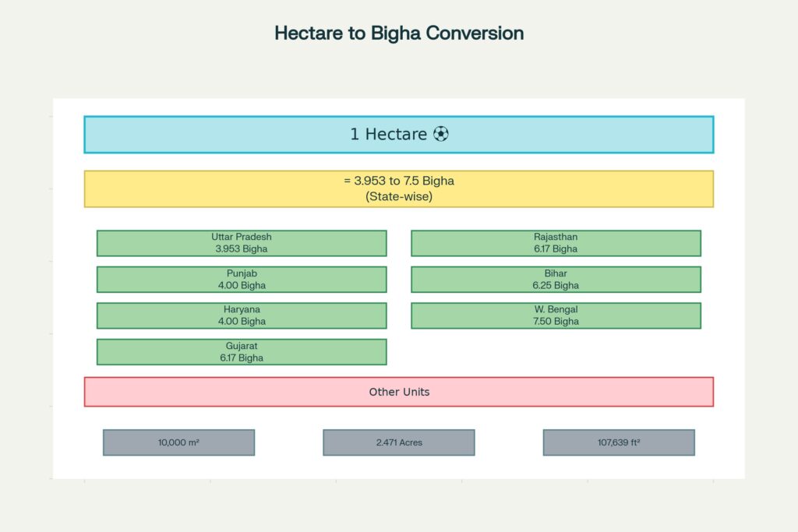Expand the Bihar 6.25 Bigha entry
This screenshot has height=532, width=798.
(556, 279)
